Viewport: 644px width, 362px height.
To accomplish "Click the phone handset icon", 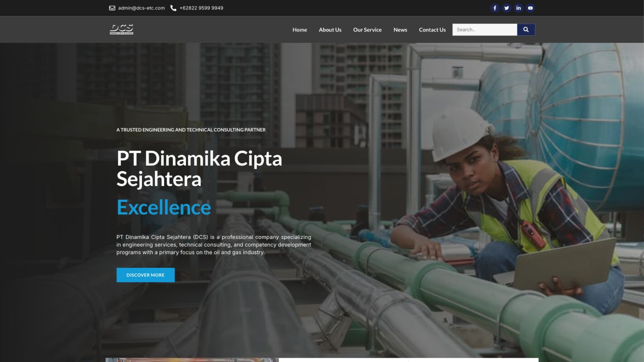I will click(173, 8).
